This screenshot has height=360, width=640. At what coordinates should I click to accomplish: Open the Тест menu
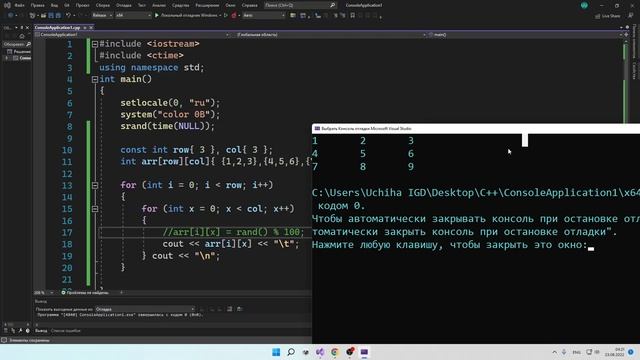coord(142,5)
